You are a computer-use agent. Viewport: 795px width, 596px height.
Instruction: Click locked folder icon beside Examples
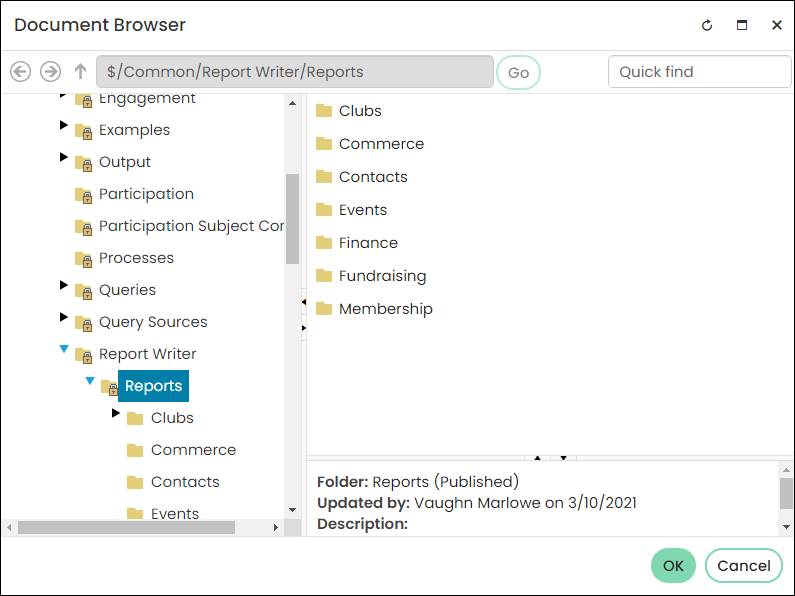(x=83, y=132)
